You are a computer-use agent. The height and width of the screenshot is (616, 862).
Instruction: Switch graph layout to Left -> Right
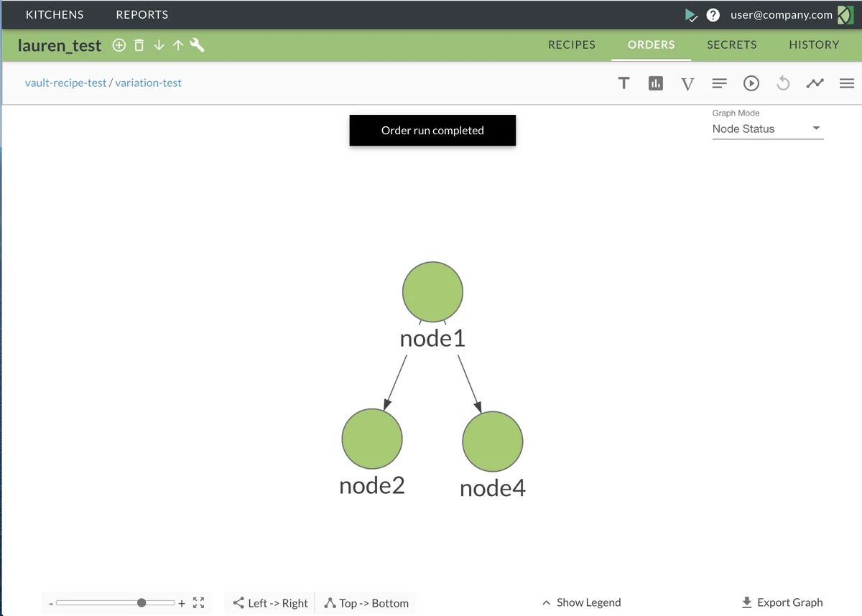pos(270,603)
